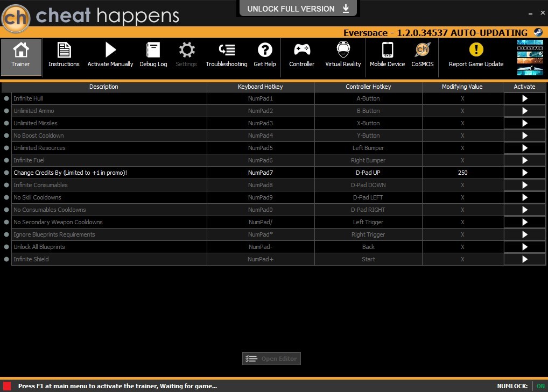
Task: Open the Mobile Device icon
Action: click(387, 51)
